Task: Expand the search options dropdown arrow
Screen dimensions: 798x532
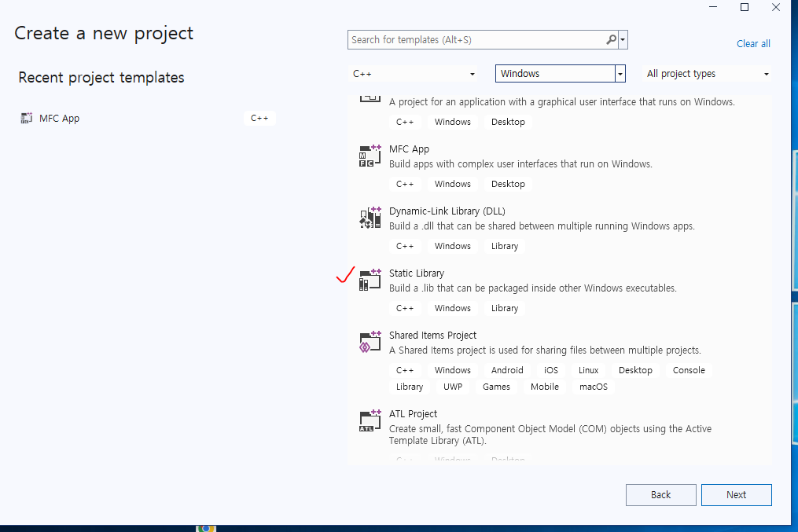Action: [623, 39]
